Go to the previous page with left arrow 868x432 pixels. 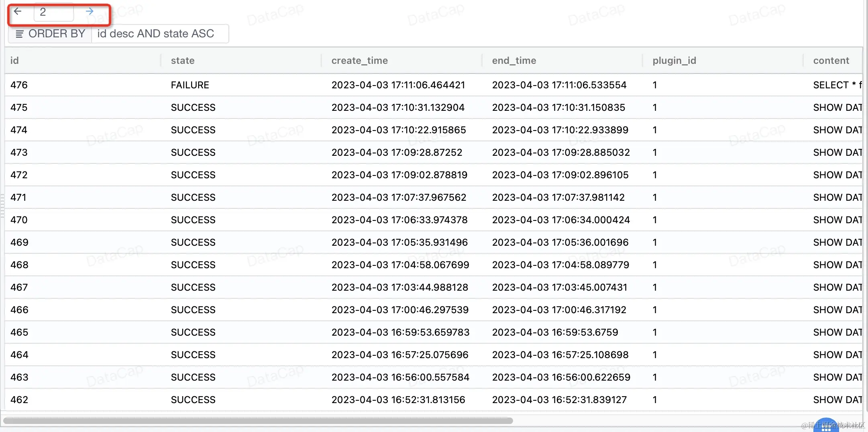tap(18, 12)
